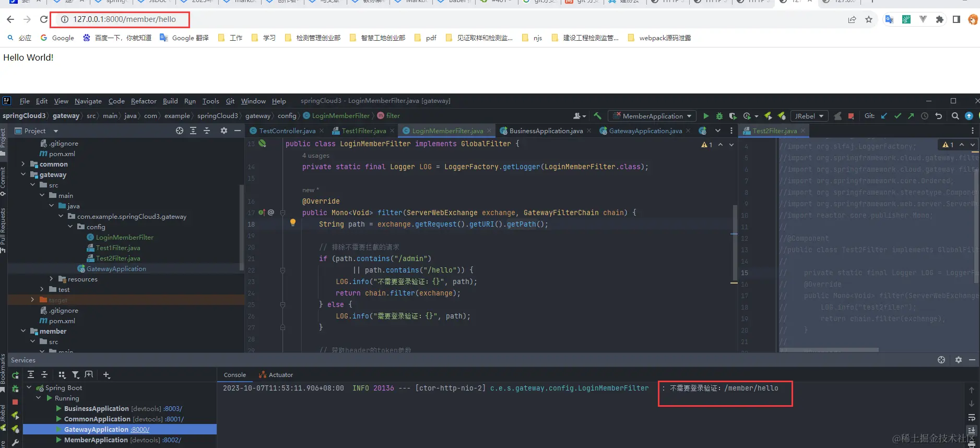The width and height of the screenshot is (980, 448).
Task: Run with JRebel rocket icon in toolbar
Action: pos(768,116)
